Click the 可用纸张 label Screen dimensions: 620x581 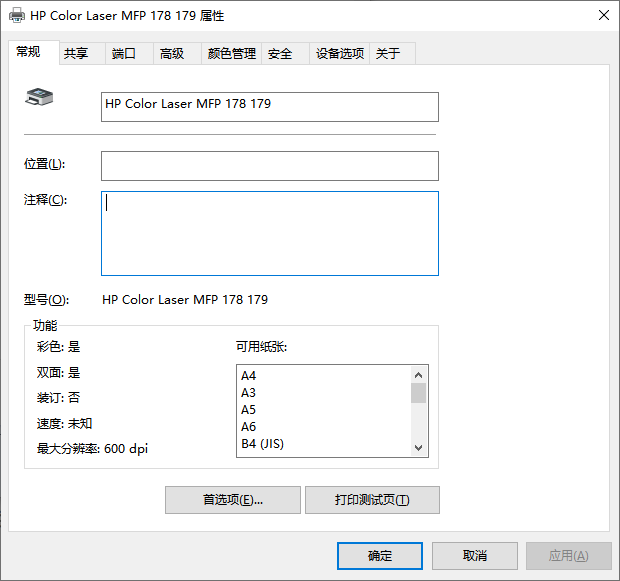pos(261,346)
